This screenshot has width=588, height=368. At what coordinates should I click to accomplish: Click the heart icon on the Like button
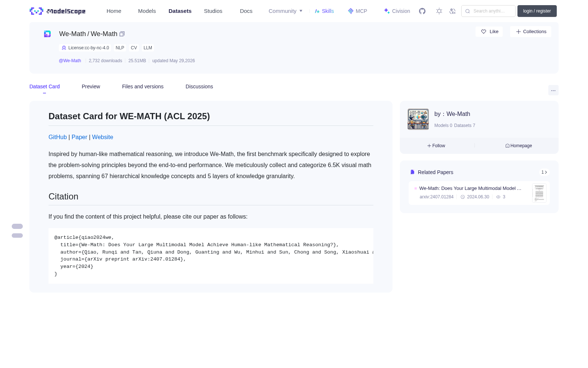pyautogui.click(x=484, y=32)
